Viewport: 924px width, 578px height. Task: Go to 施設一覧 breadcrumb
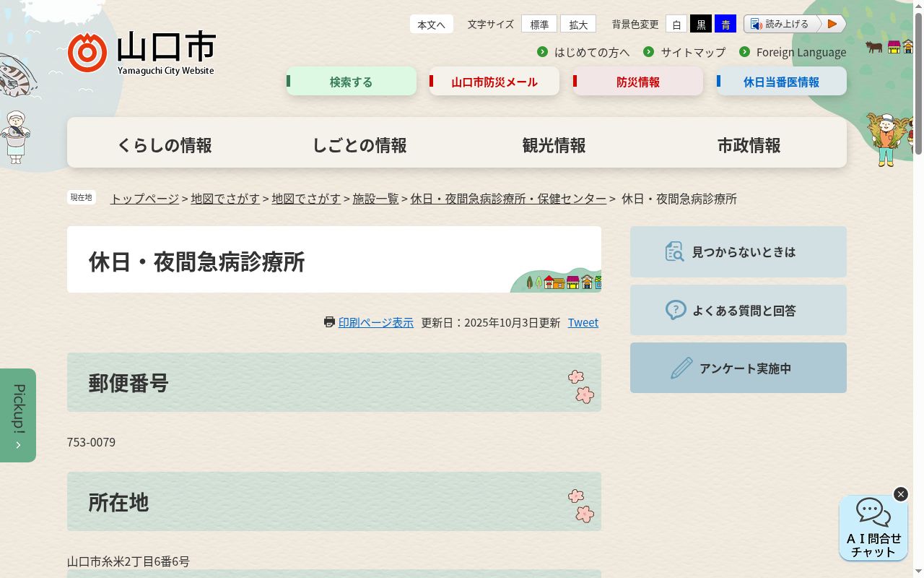click(375, 199)
